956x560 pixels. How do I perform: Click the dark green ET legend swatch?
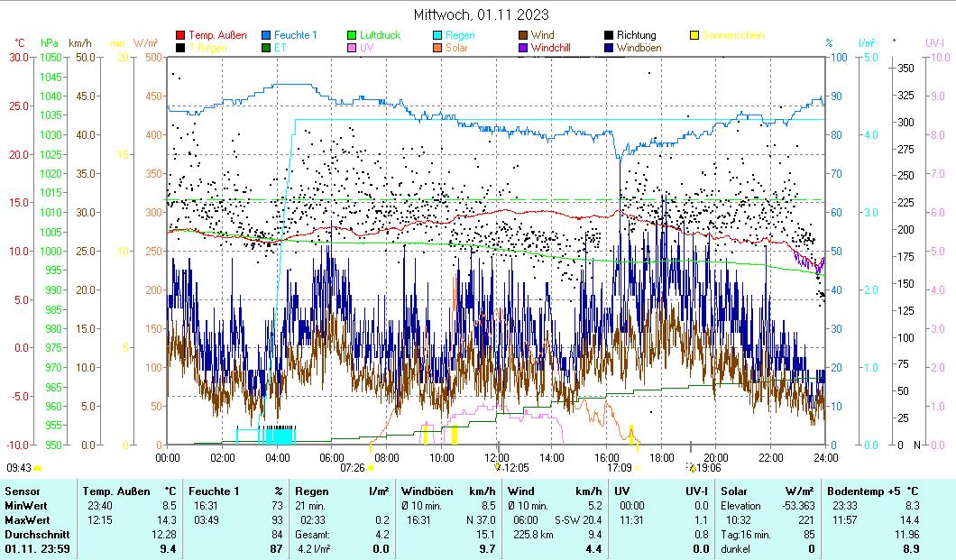click(266, 48)
